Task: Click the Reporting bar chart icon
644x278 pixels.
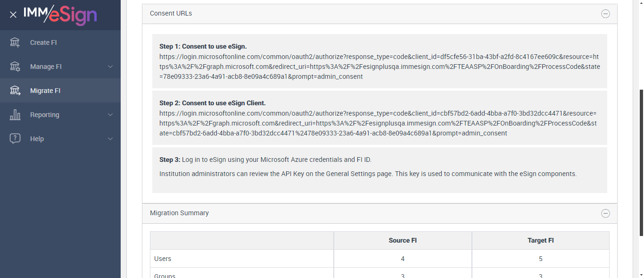Action: (15, 115)
